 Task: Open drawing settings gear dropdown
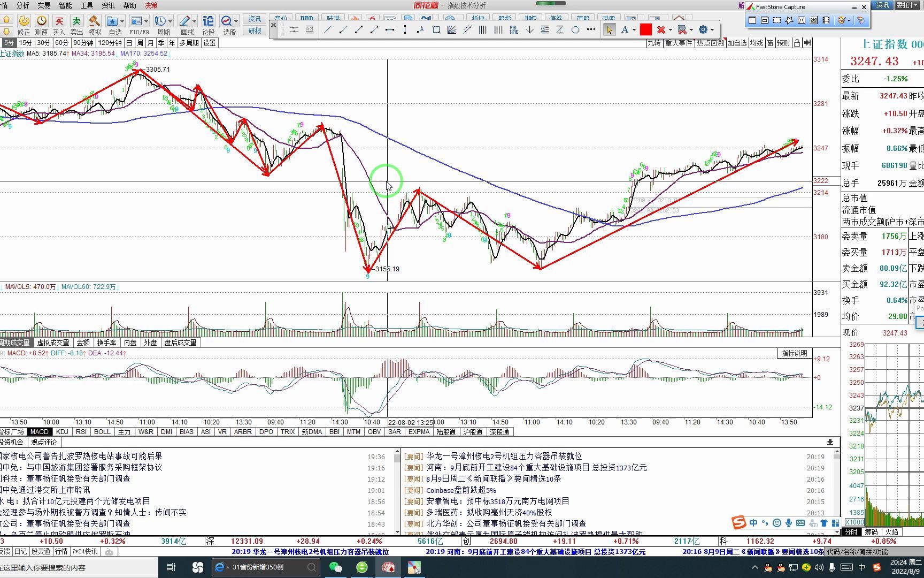pyautogui.click(x=712, y=30)
